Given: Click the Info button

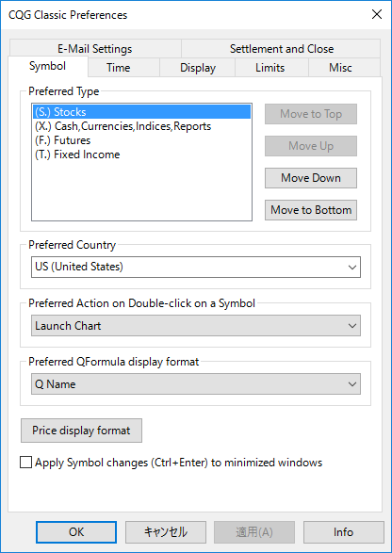Looking at the screenshot, I should click(x=344, y=532).
